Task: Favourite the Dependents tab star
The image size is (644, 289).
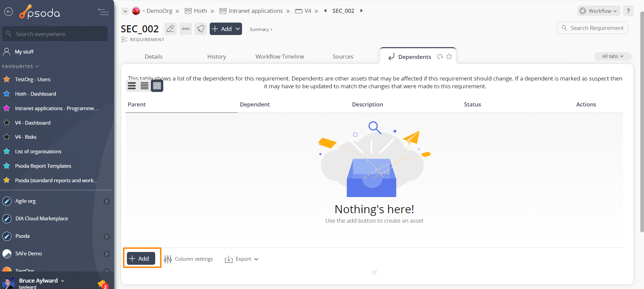Action: point(449,57)
